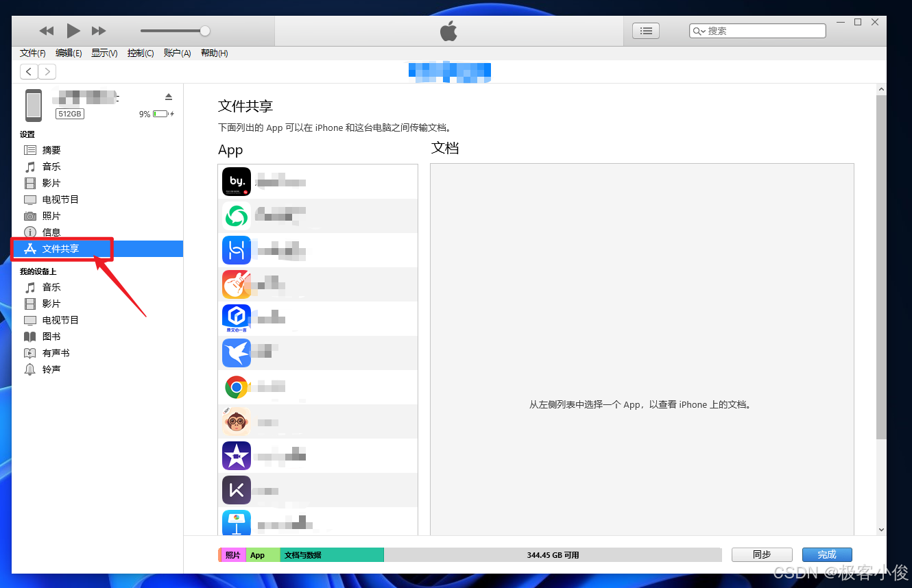Click the vertical scrollbar on the right
912x588 pixels.
pyautogui.click(x=881, y=267)
